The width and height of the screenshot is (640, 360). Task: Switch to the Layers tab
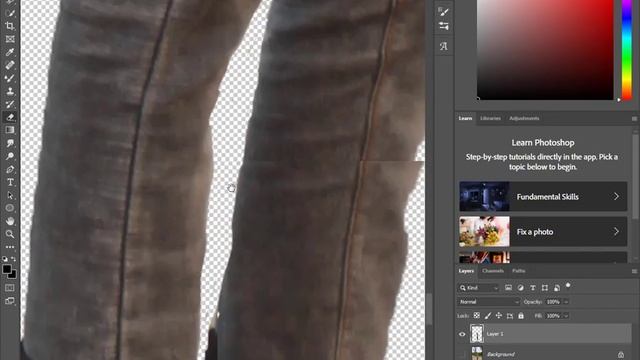tap(466, 271)
